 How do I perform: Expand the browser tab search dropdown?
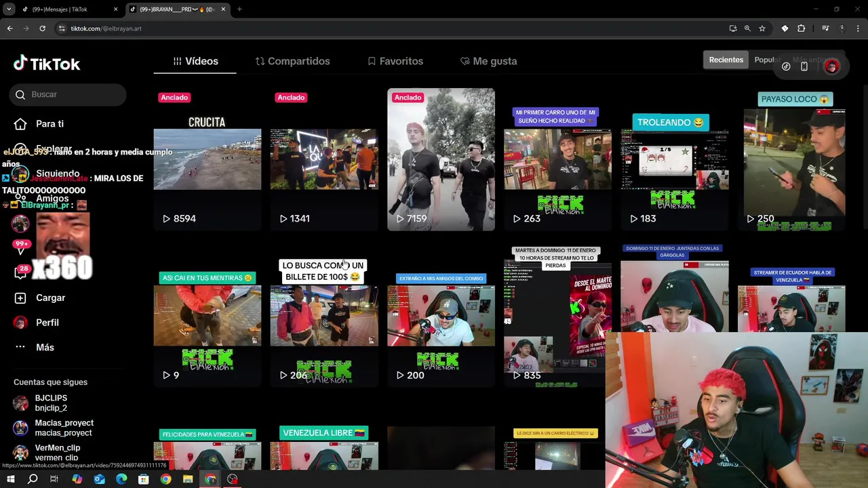[9, 9]
